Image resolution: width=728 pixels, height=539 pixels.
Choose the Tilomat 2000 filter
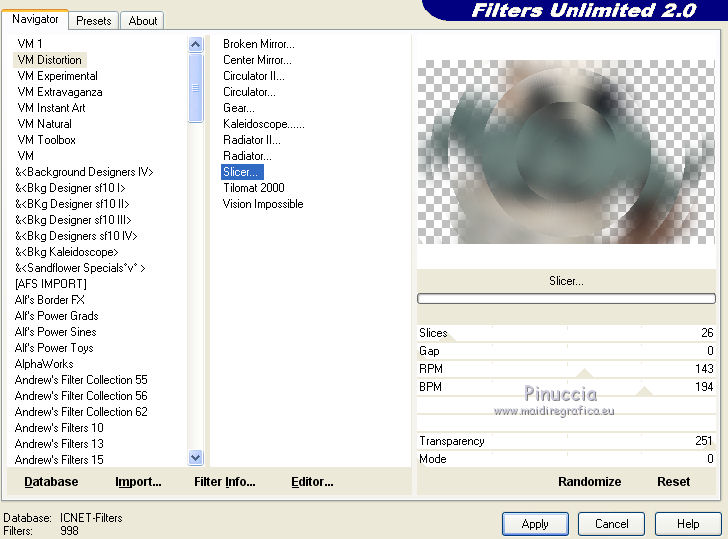coord(254,188)
